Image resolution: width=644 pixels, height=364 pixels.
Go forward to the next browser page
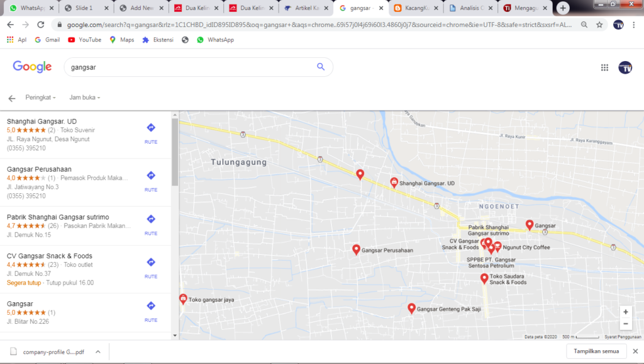25,25
